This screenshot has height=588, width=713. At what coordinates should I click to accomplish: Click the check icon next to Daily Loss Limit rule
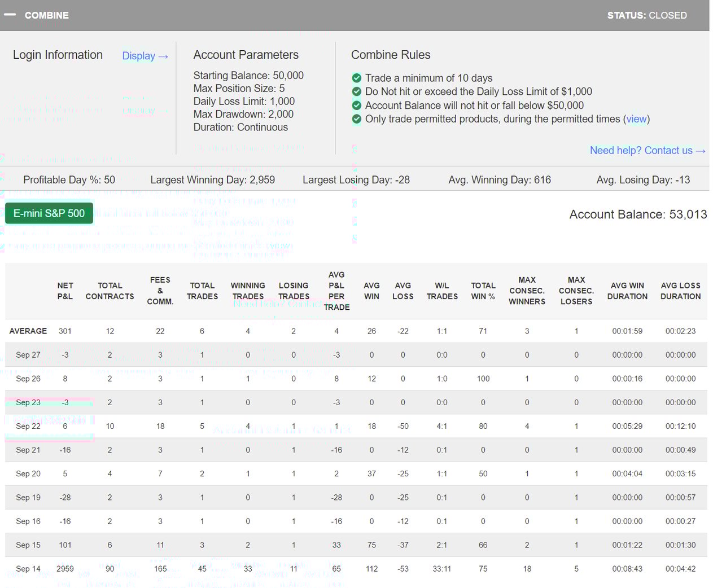tap(356, 91)
